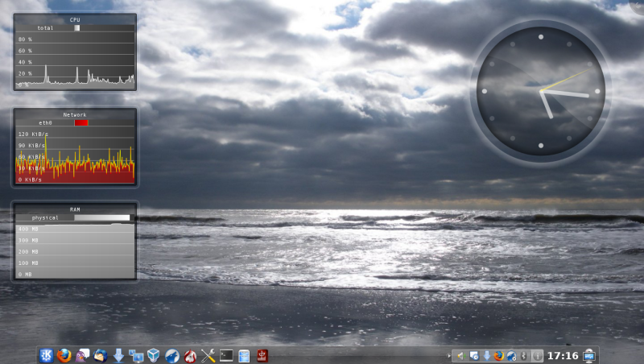The image size is (644, 364).
Task: Click the CPU total legend indicator
Action: click(x=76, y=28)
